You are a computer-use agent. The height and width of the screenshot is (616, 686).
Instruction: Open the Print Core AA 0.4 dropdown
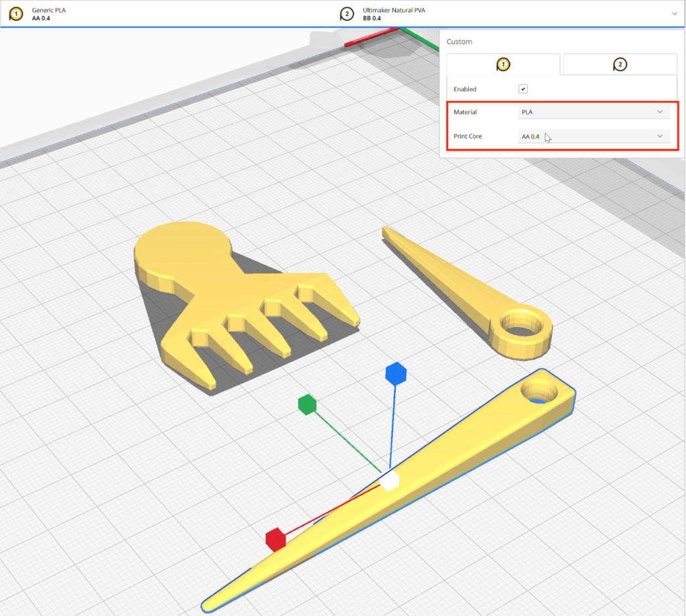tap(594, 136)
